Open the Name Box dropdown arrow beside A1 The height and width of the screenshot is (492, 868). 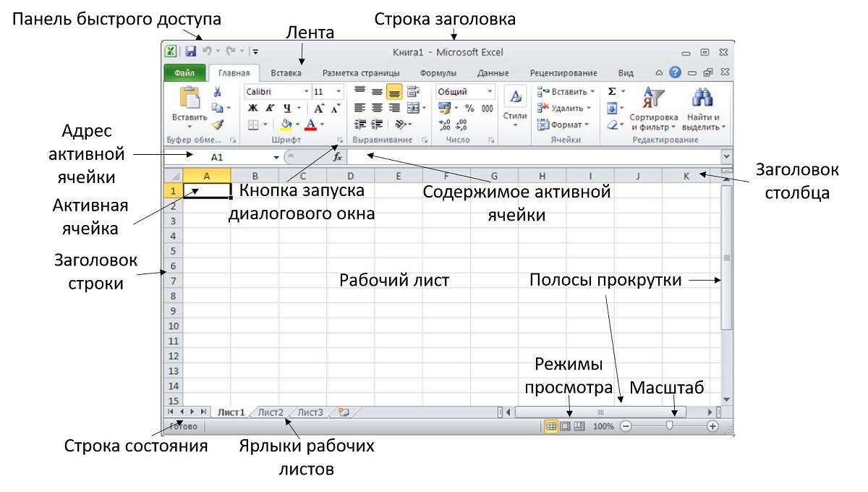[x=276, y=156]
